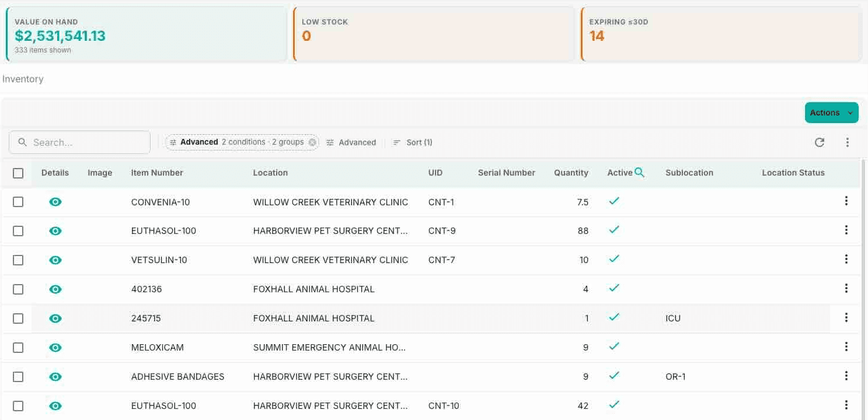Click the Advanced 2 conditions filter chip
Viewport: 868px width, 420px height.
(x=242, y=142)
